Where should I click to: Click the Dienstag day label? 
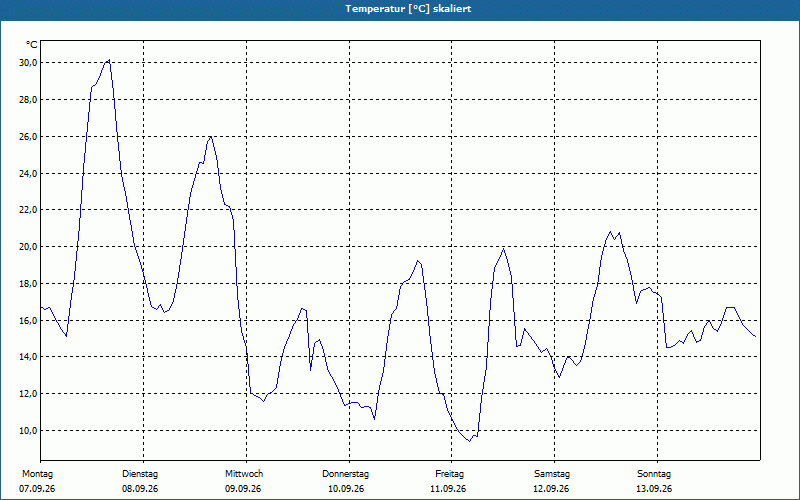(140, 474)
